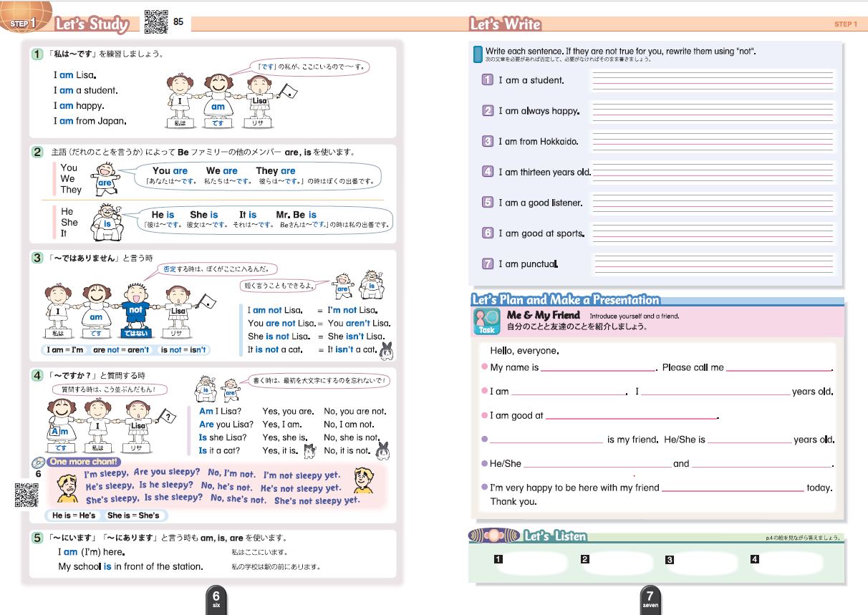868x615 pixels.
Task: Click the speaker icon beside Let's Listen
Action: tap(493, 536)
